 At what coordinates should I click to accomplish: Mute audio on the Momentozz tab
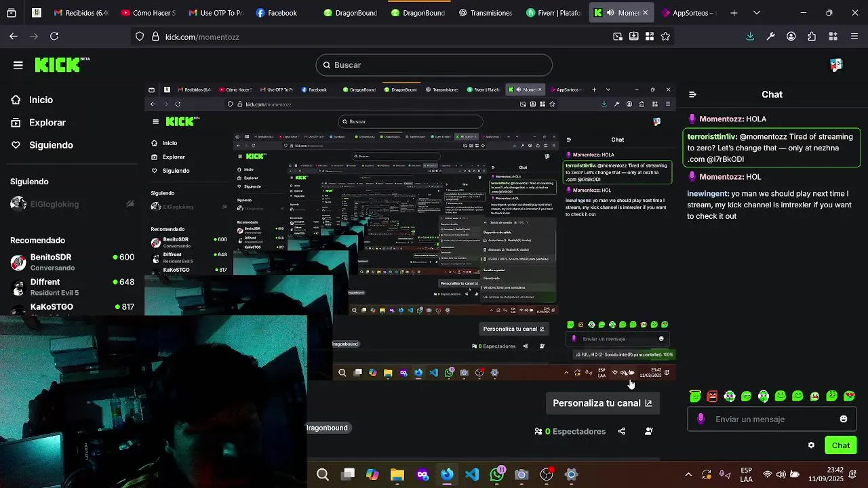[x=610, y=13]
